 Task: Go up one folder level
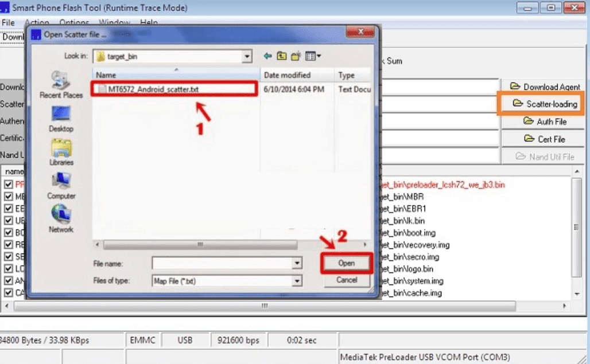(281, 56)
